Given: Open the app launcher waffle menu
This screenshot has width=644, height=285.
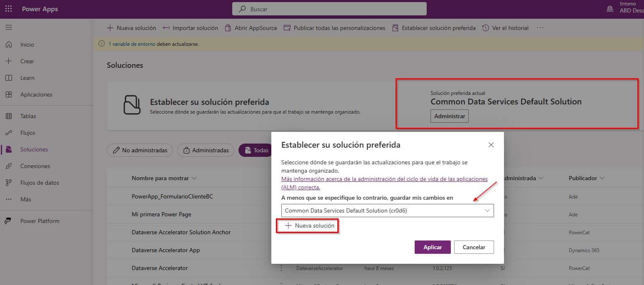Looking at the screenshot, I should (8, 9).
